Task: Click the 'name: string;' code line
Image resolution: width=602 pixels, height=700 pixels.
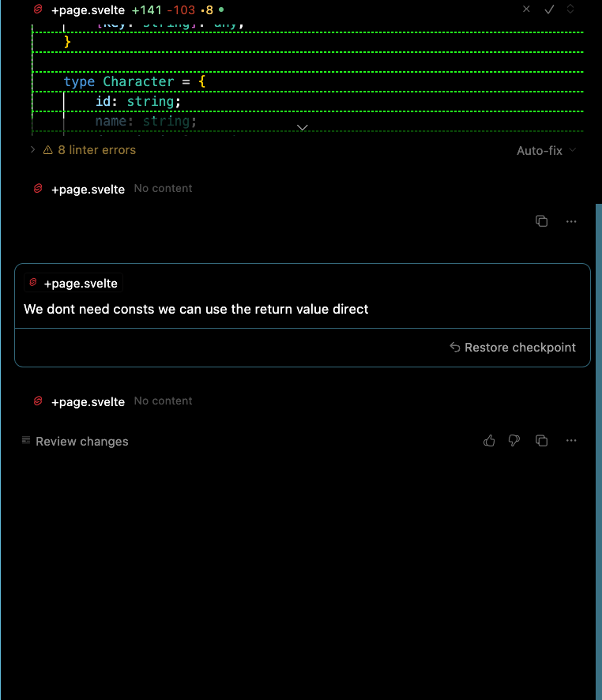Action: 146,121
